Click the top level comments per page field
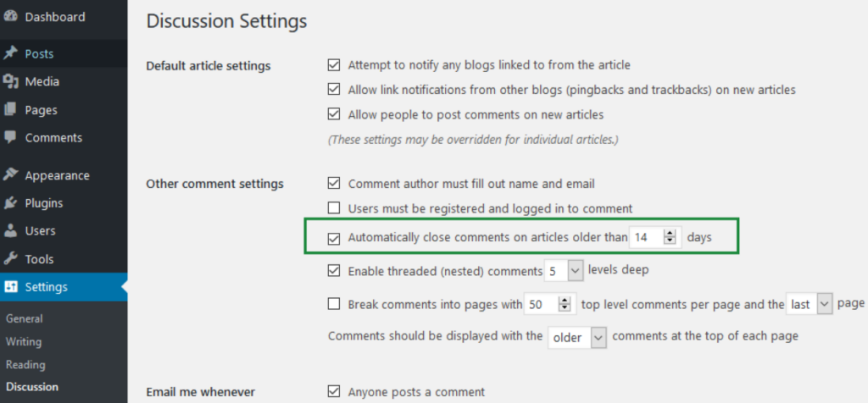The height and width of the screenshot is (403, 868). pos(540,304)
